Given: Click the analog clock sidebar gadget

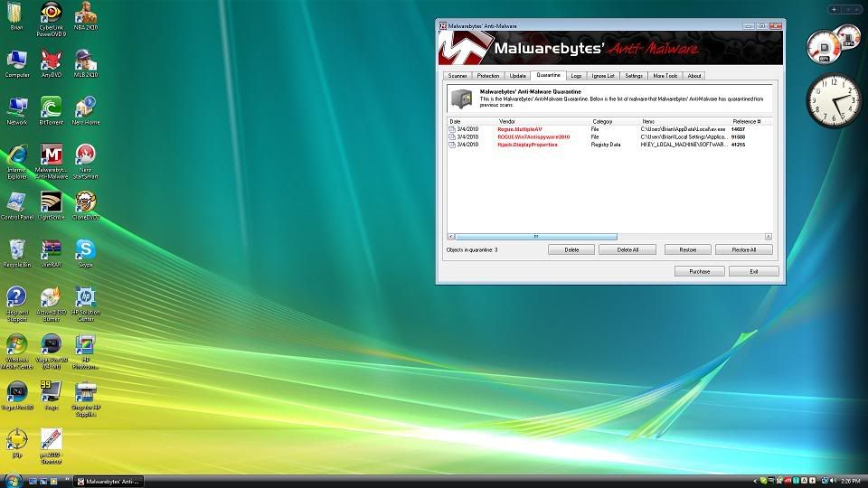Looking at the screenshot, I should coord(834,100).
